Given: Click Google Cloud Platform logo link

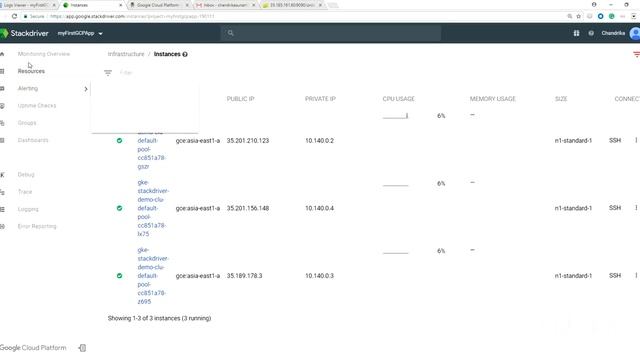Looking at the screenshot, I should (33, 348).
